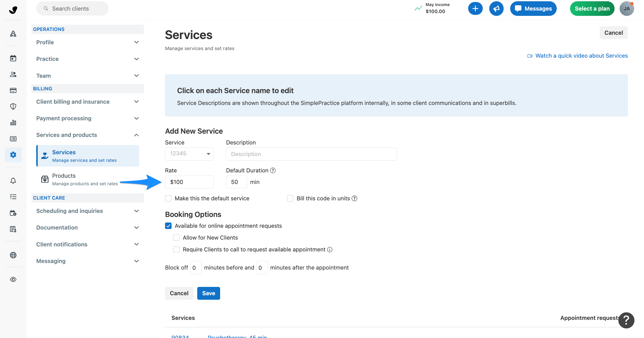Screen dimensions: 644x338
Task: Open the Billing card sidebar icon
Action: coord(13,90)
